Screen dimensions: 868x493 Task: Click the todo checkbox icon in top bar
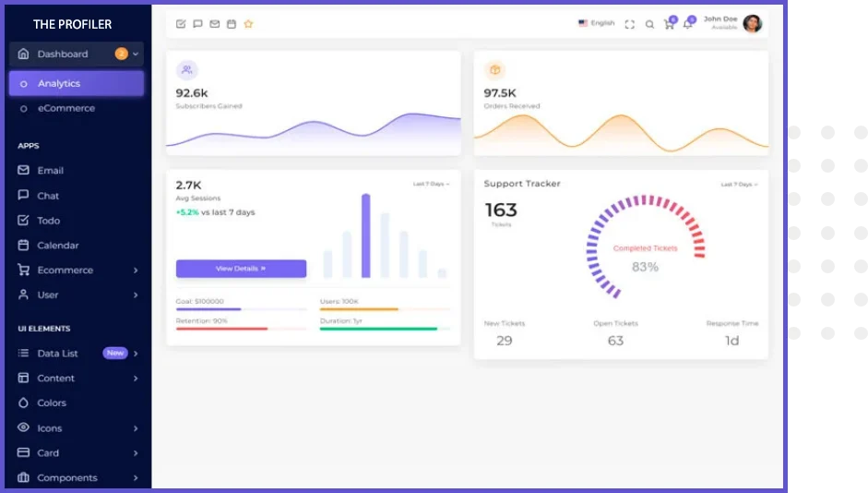click(181, 24)
